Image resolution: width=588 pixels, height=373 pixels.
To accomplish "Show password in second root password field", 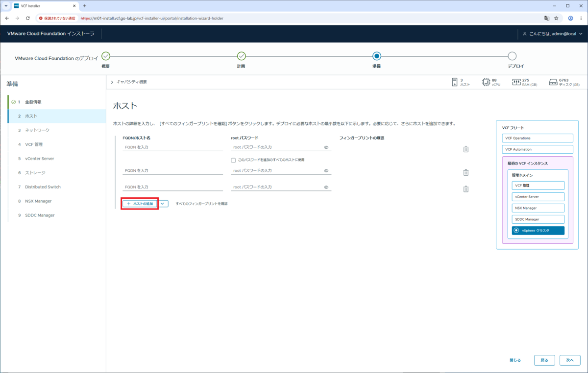I will (326, 171).
